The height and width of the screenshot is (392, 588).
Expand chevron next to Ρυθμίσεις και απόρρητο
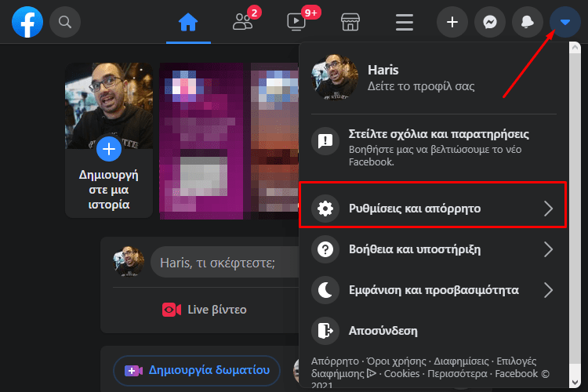pos(548,209)
